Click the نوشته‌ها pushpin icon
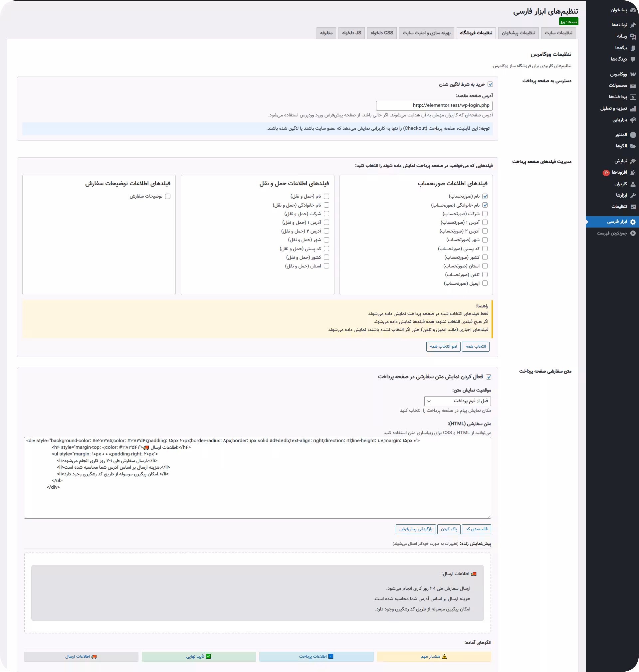 coord(633,25)
